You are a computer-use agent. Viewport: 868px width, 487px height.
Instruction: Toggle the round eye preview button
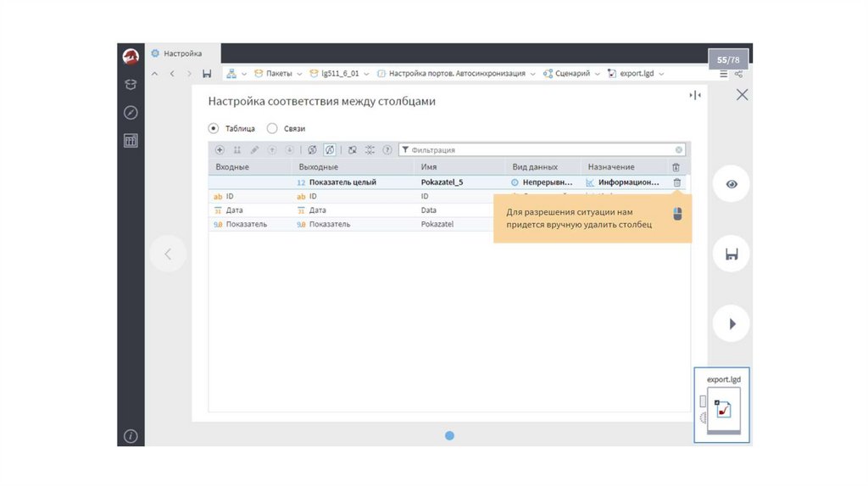pyautogui.click(x=731, y=184)
